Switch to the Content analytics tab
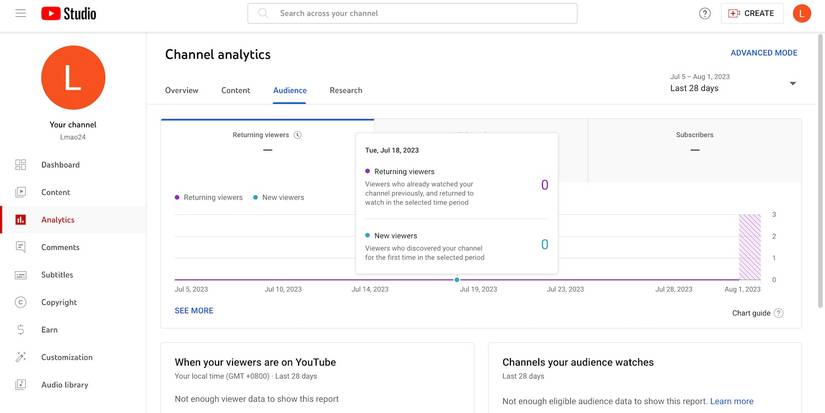This screenshot has width=825, height=413. pyautogui.click(x=236, y=90)
